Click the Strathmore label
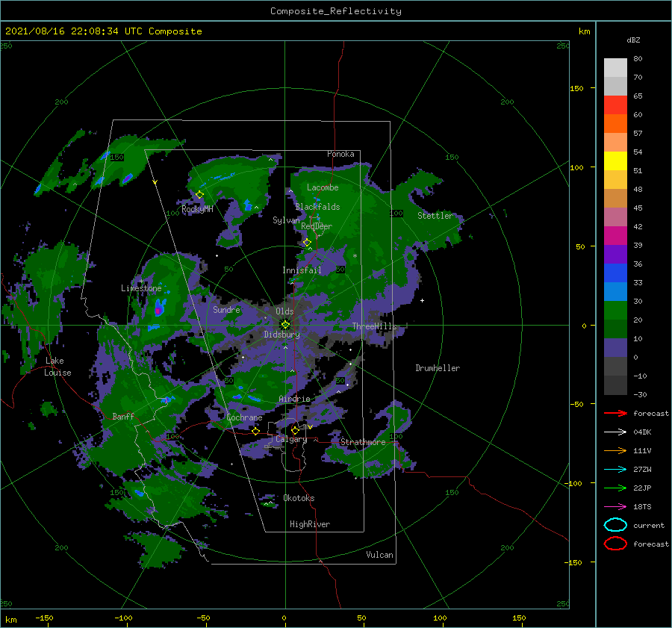The image size is (672, 628). pyautogui.click(x=363, y=442)
